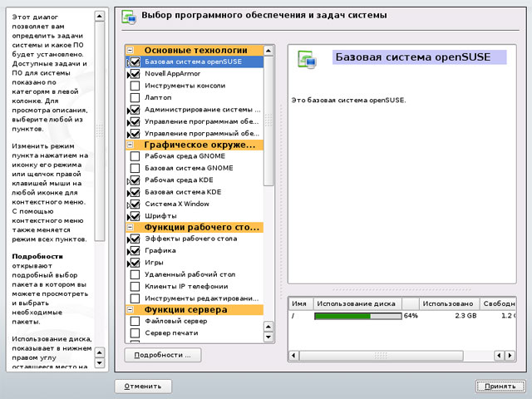The height and width of the screenshot is (399, 532).
Task: Enable the Базовая система GNOME checkbox
Action: coord(135,168)
